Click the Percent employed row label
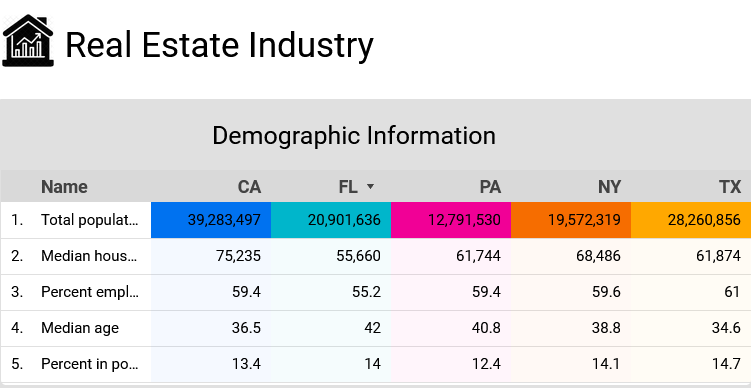Image resolution: width=751 pixels, height=388 pixels. click(90, 292)
